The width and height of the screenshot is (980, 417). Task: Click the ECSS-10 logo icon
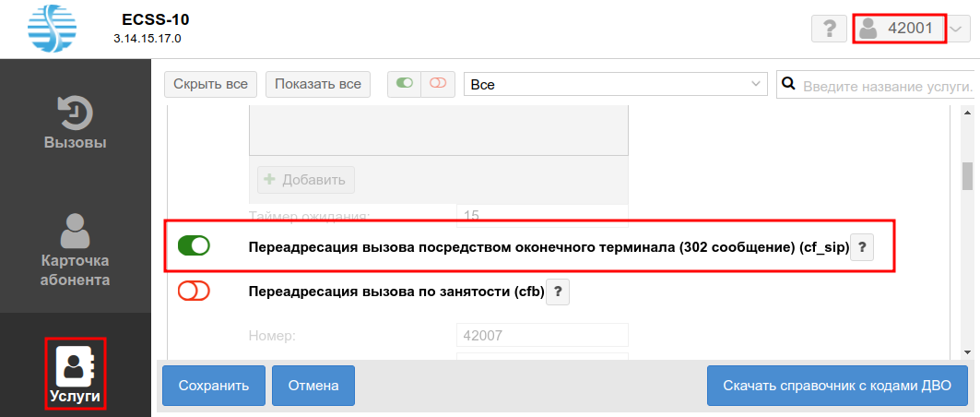pos(54,29)
